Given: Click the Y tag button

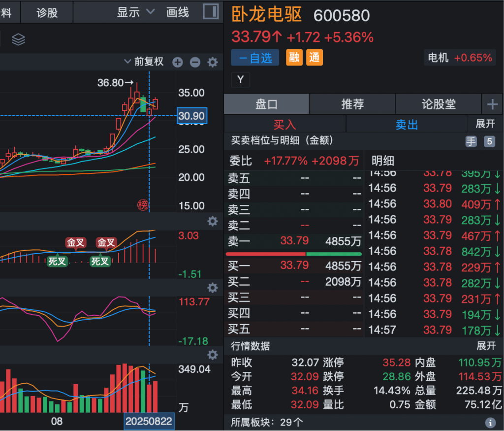Looking at the screenshot, I should (240, 79).
